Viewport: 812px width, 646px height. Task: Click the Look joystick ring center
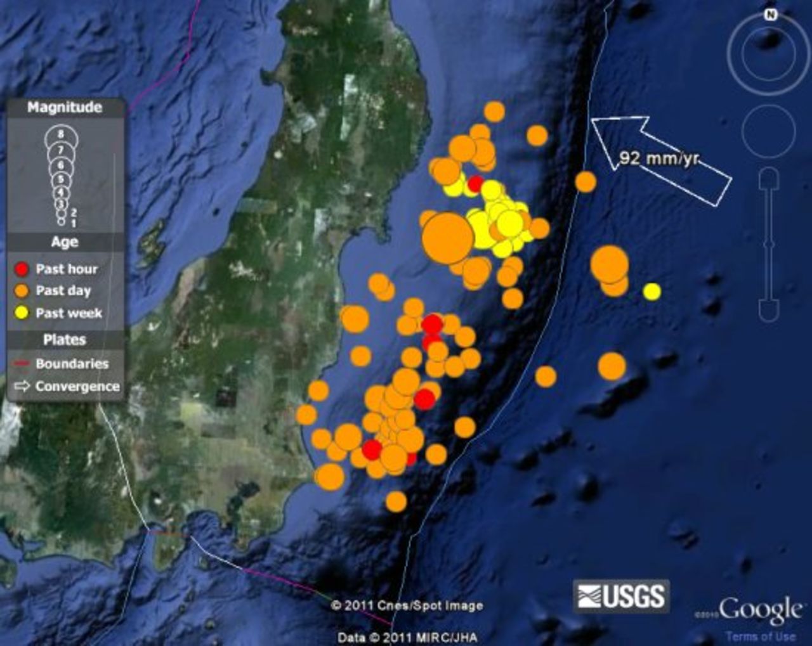(x=768, y=53)
